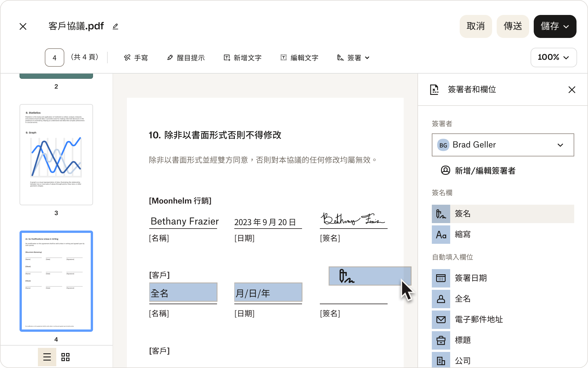Open the 儲存 save dropdown
588x368 pixels.
coord(555,26)
